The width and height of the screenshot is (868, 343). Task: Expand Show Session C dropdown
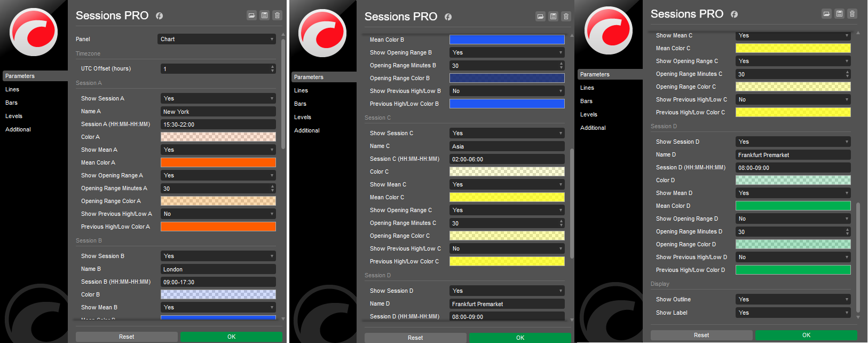[x=507, y=133]
